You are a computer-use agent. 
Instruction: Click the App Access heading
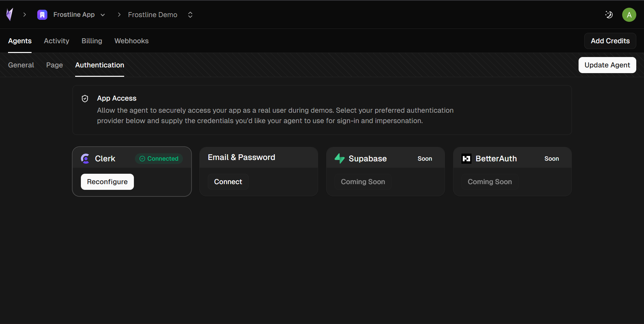pyautogui.click(x=117, y=98)
